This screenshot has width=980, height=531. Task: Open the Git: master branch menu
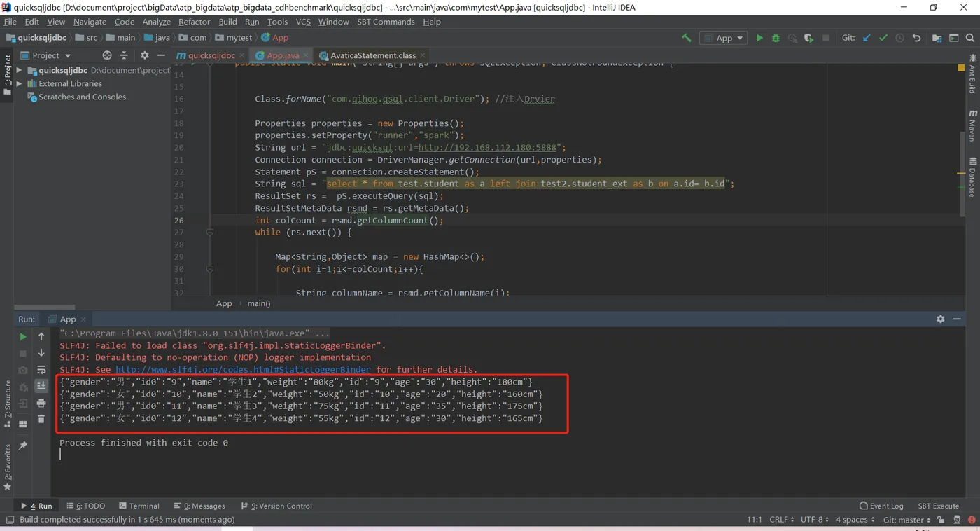point(907,520)
